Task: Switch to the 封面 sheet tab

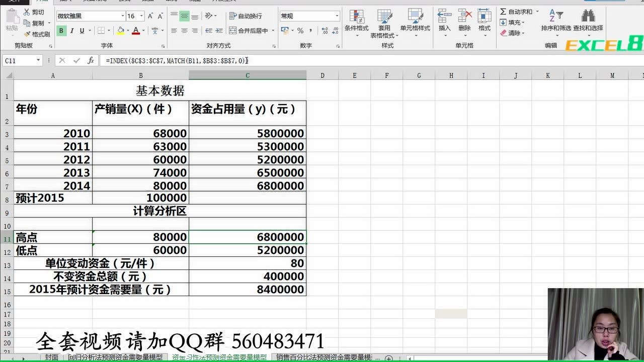Action: pos(51,357)
